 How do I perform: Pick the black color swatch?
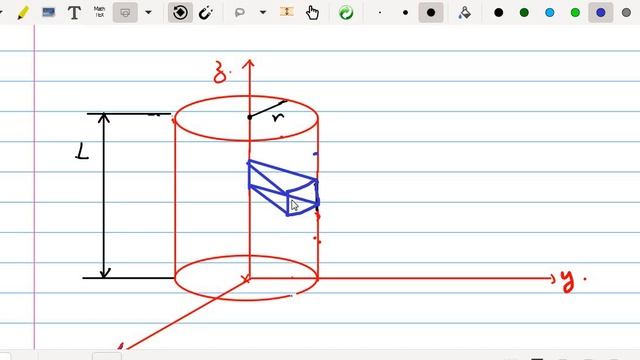(x=498, y=13)
